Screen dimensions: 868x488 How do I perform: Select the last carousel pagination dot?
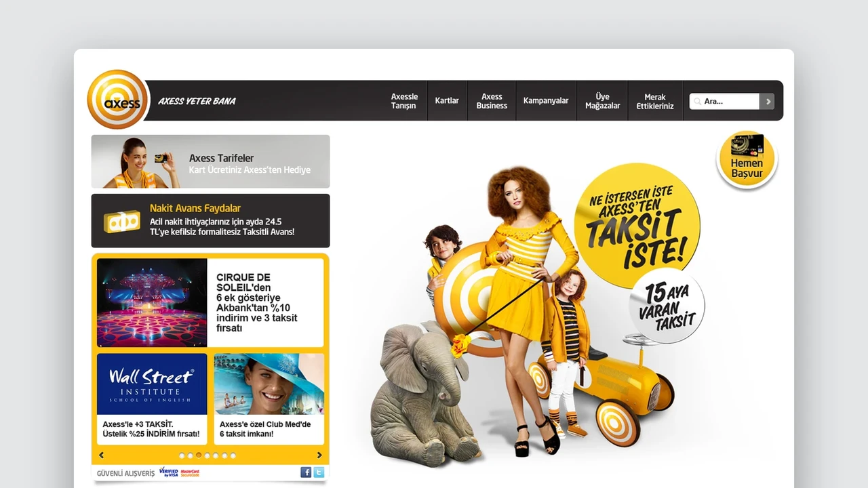(233, 455)
